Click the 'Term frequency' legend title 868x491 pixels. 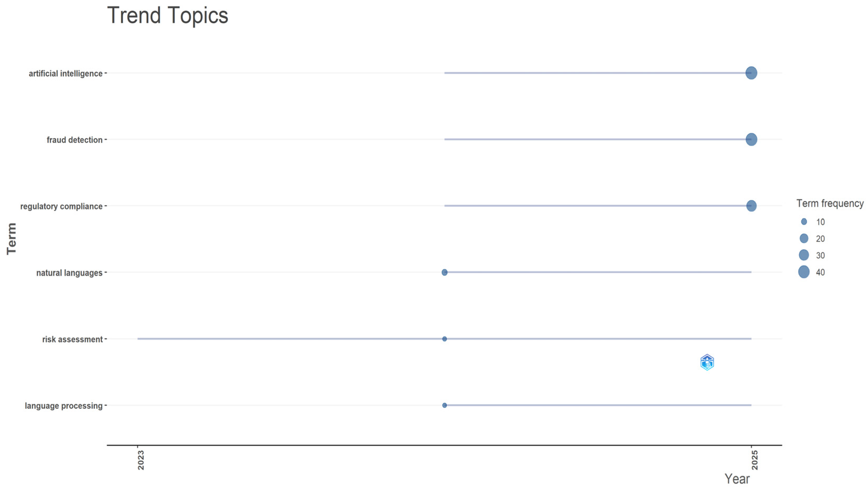coord(830,203)
